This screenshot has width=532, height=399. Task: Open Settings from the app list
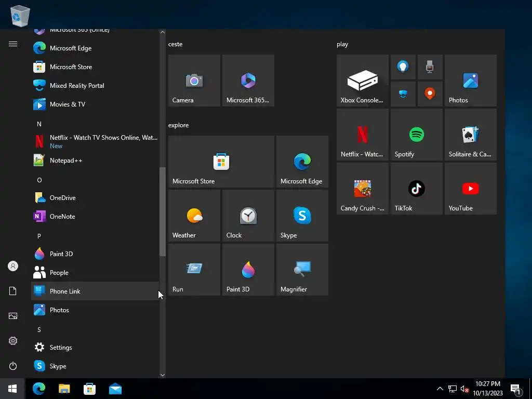click(95, 348)
